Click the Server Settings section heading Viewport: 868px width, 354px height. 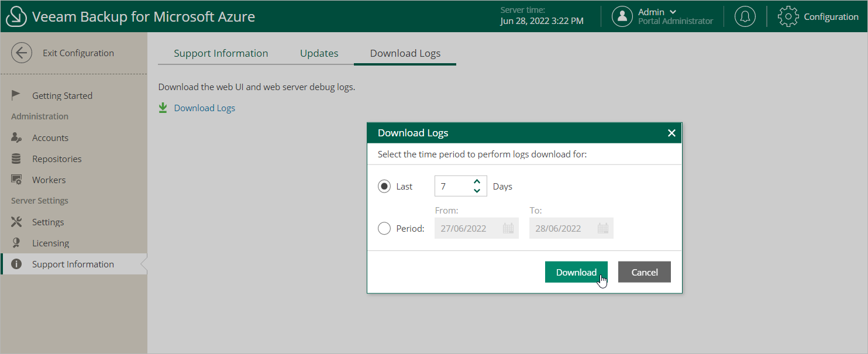(40, 201)
